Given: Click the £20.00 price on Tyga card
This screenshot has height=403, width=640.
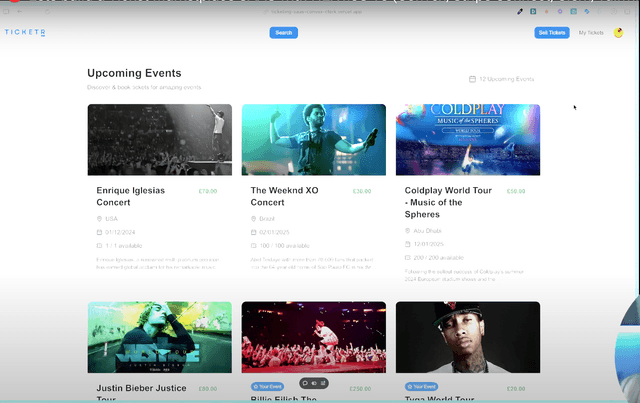Looking at the screenshot, I should pos(516,389).
